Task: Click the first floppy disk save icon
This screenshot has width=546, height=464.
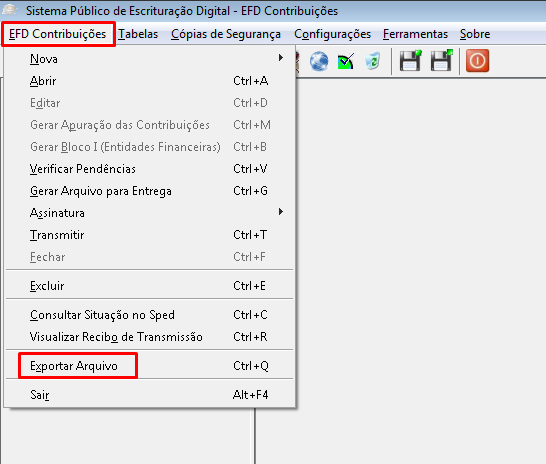Action: pos(411,61)
